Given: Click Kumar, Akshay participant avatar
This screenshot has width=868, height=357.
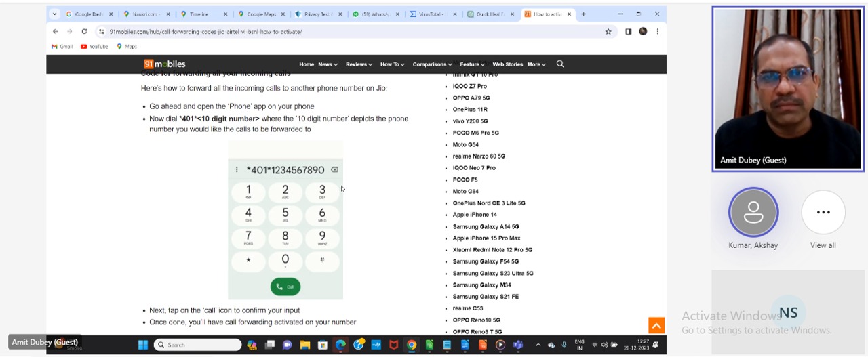Looking at the screenshot, I should [753, 212].
